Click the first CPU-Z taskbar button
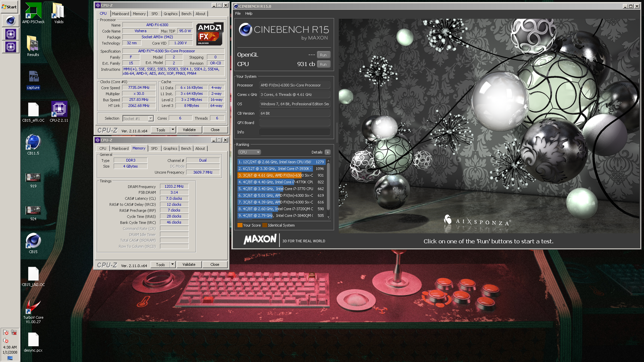The image size is (644, 362). pos(10,34)
